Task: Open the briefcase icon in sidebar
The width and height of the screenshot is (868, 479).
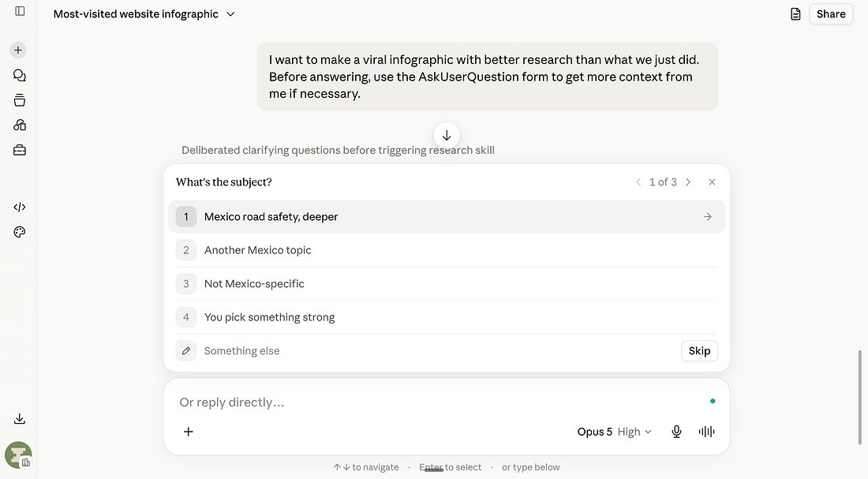Action: [x=20, y=150]
